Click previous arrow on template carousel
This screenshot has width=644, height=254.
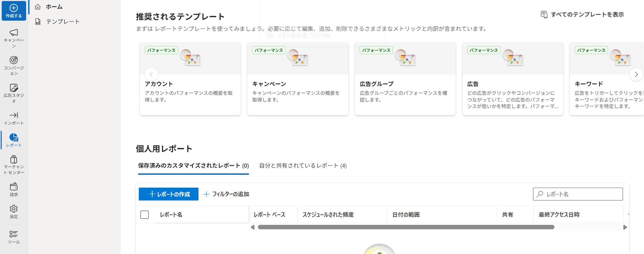pyautogui.click(x=151, y=74)
